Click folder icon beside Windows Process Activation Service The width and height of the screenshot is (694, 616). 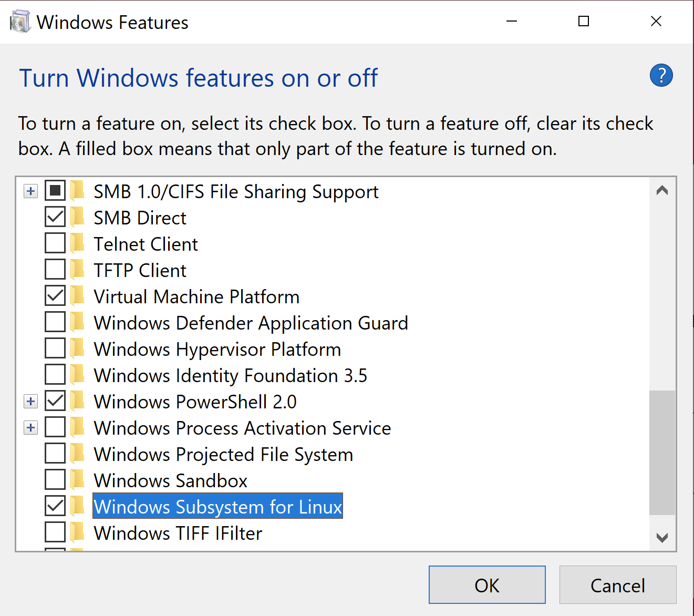(x=78, y=427)
